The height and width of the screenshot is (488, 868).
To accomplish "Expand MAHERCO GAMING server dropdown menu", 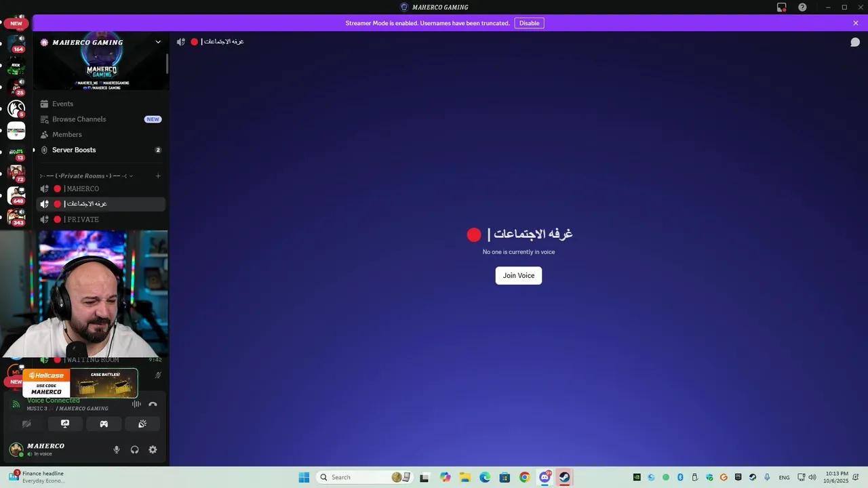I will [x=158, y=42].
